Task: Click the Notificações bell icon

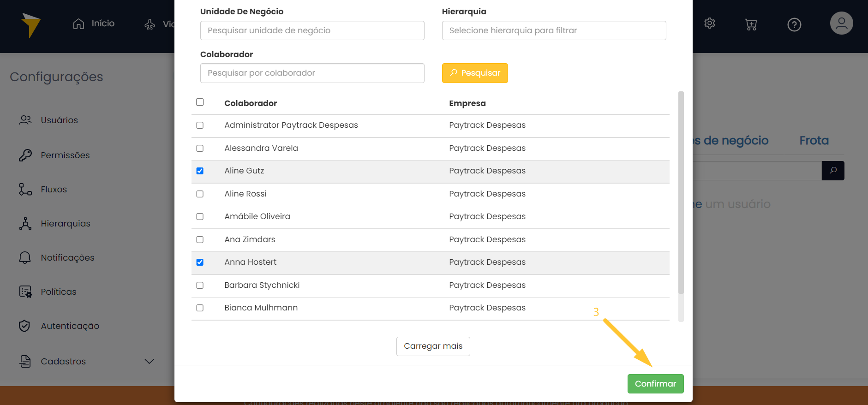Action: 25,257
